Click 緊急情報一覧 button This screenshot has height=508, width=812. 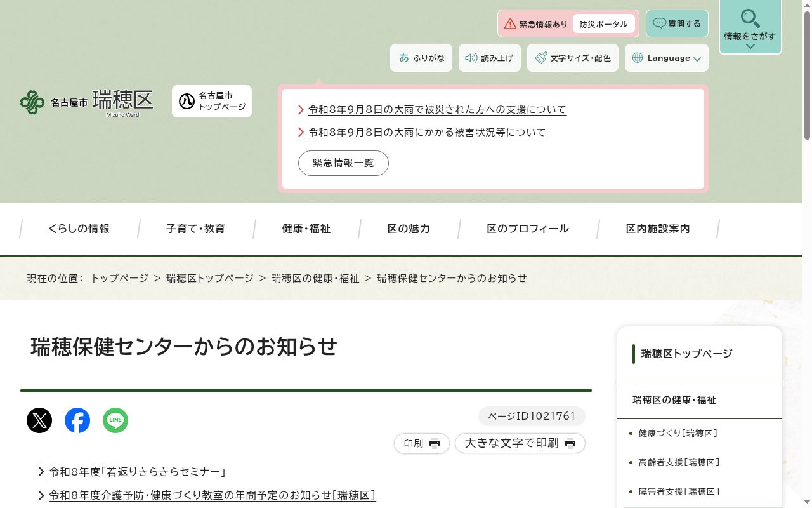[x=343, y=163]
